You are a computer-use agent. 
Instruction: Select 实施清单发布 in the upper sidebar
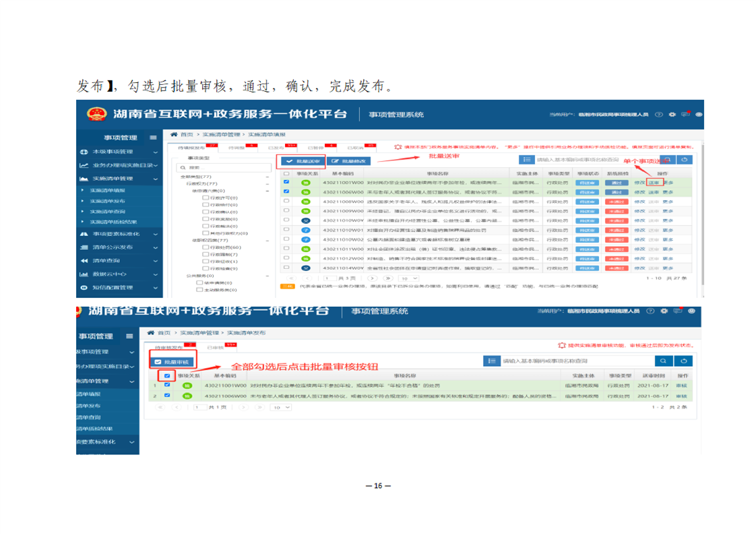click(108, 201)
